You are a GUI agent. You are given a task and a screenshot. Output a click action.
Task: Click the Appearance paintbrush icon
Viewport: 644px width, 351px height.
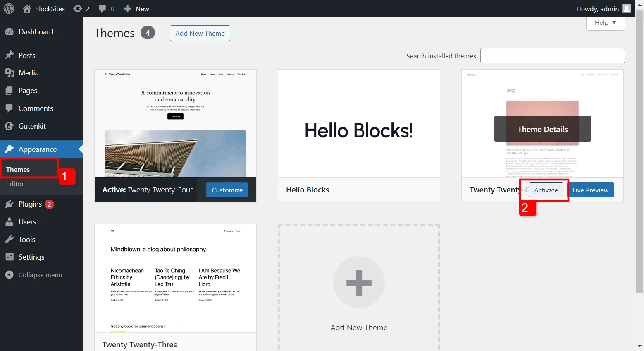10,149
